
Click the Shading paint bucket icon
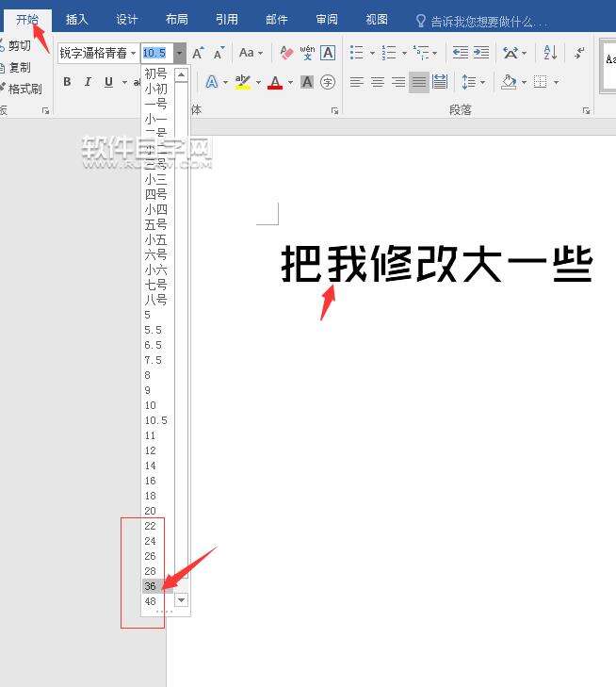[x=509, y=82]
